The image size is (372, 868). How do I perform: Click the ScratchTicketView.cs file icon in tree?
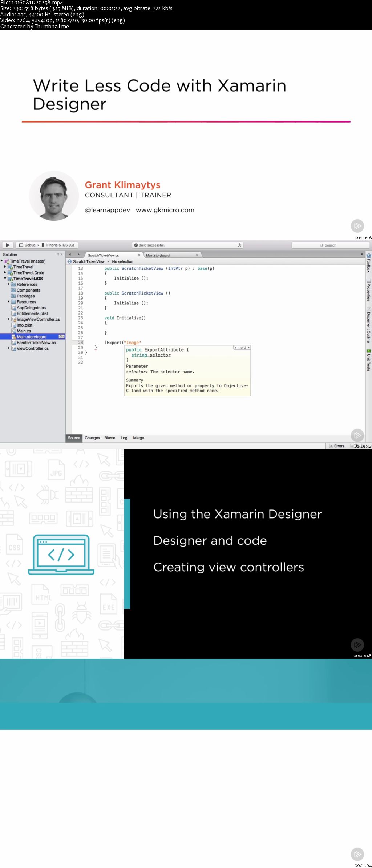click(x=14, y=343)
